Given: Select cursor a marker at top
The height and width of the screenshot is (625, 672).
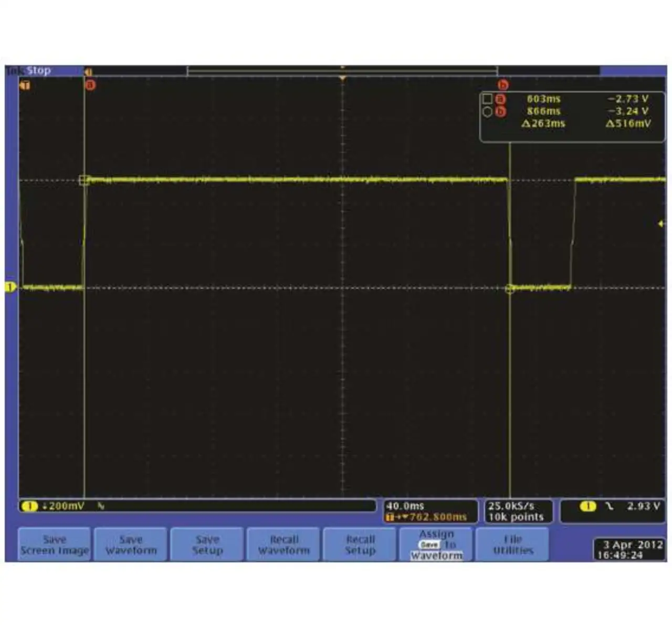Looking at the screenshot, I should coord(90,84).
